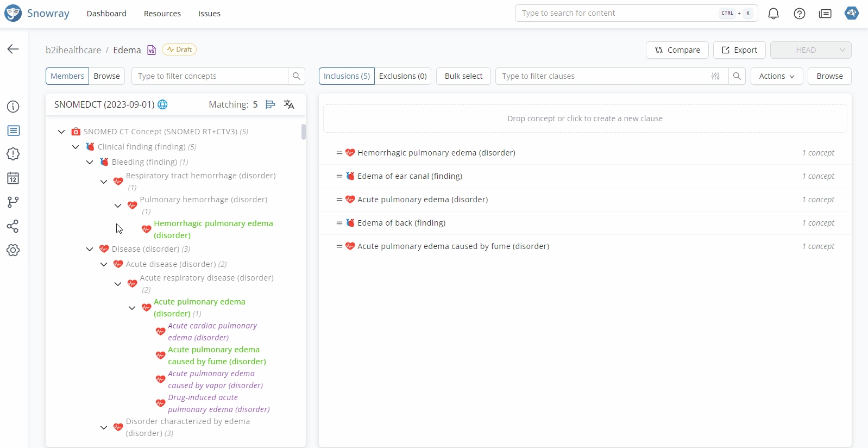The height and width of the screenshot is (448, 868).
Task: Open the Actions dropdown
Action: [x=776, y=76]
